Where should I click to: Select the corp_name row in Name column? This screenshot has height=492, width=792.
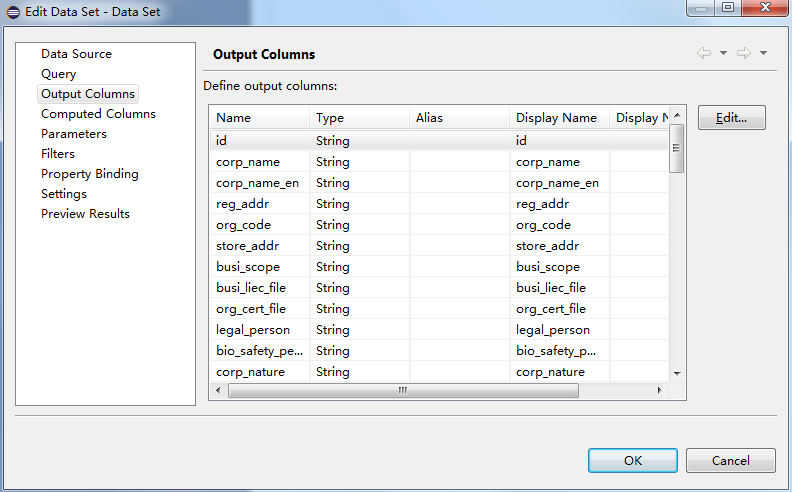(260, 162)
